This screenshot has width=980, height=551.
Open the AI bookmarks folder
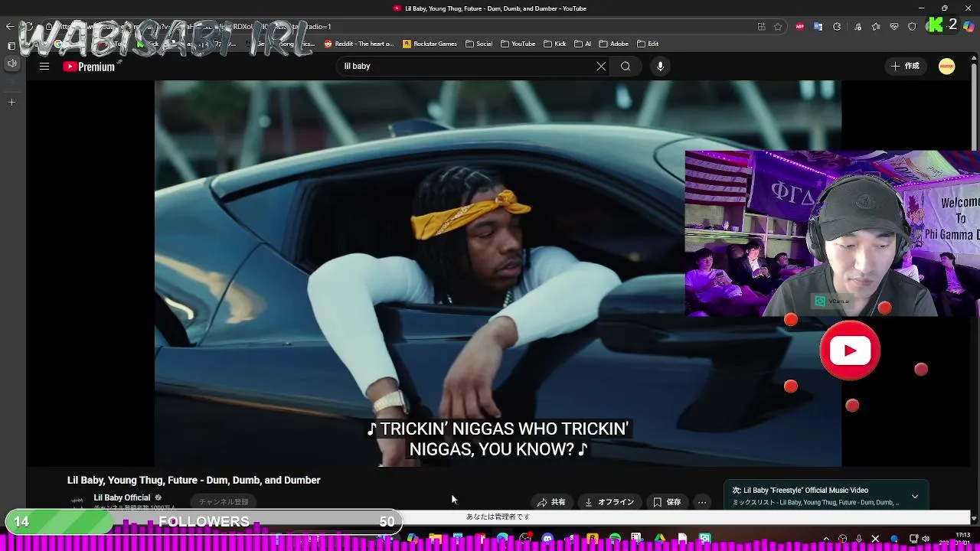(583, 44)
